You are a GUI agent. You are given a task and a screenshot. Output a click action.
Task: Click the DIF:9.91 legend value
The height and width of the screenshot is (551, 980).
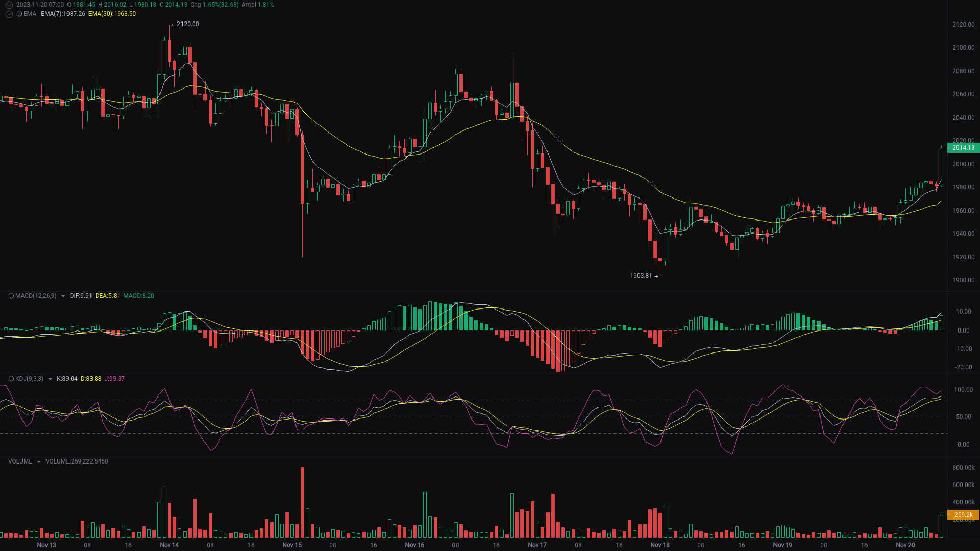81,296
